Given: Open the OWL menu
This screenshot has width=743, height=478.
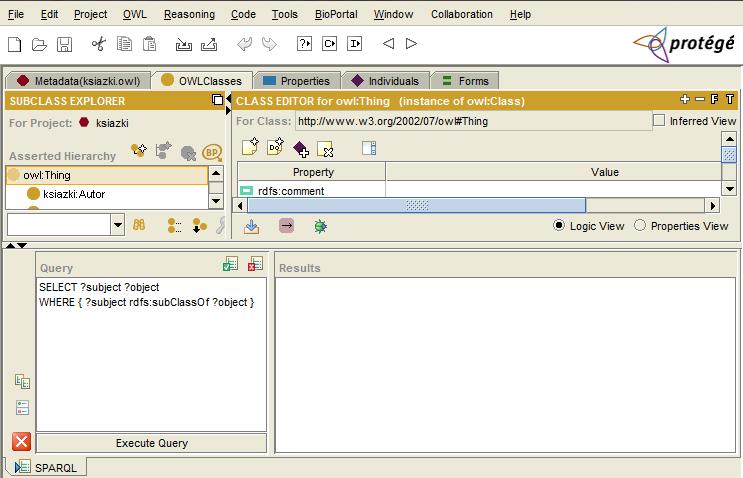Looking at the screenshot, I should [135, 14].
